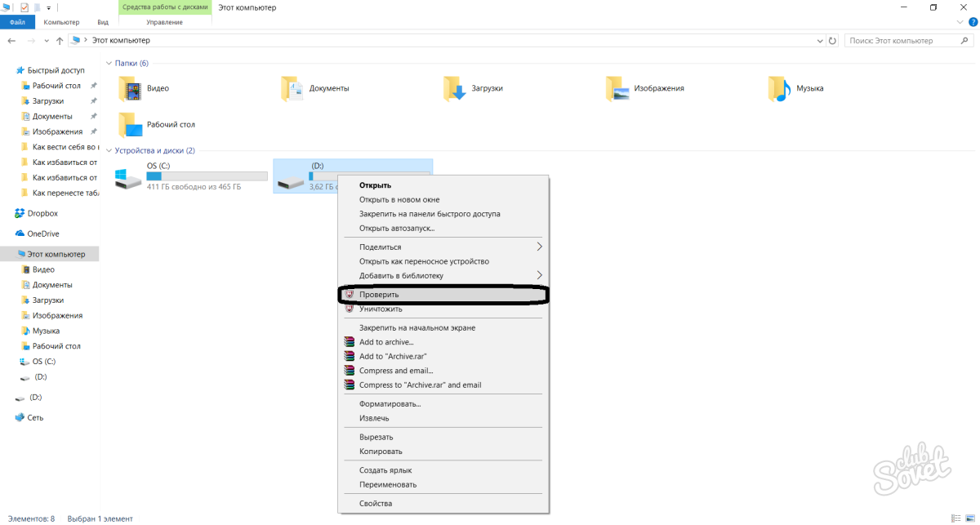Select the OS (C:) drive icon
The image size is (980, 525).
128,177
